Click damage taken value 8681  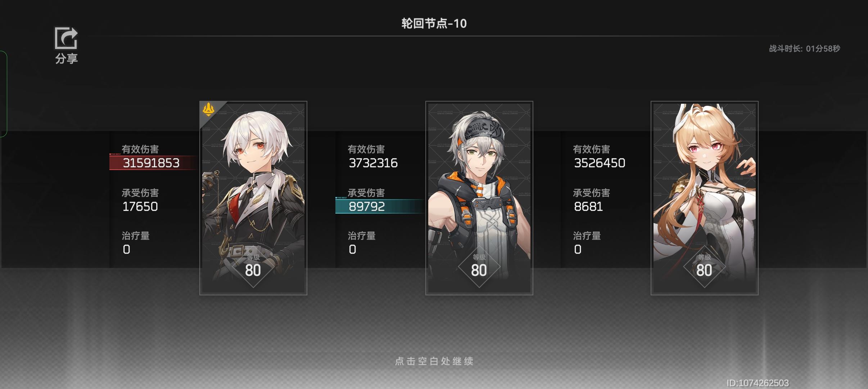coord(588,207)
